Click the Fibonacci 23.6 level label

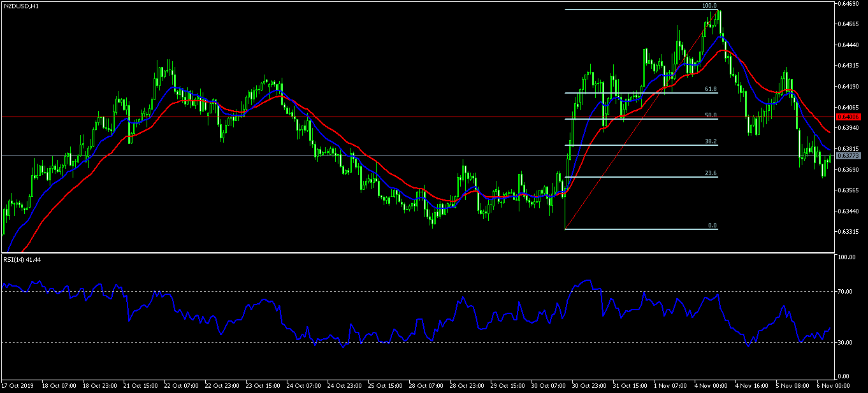pos(712,173)
